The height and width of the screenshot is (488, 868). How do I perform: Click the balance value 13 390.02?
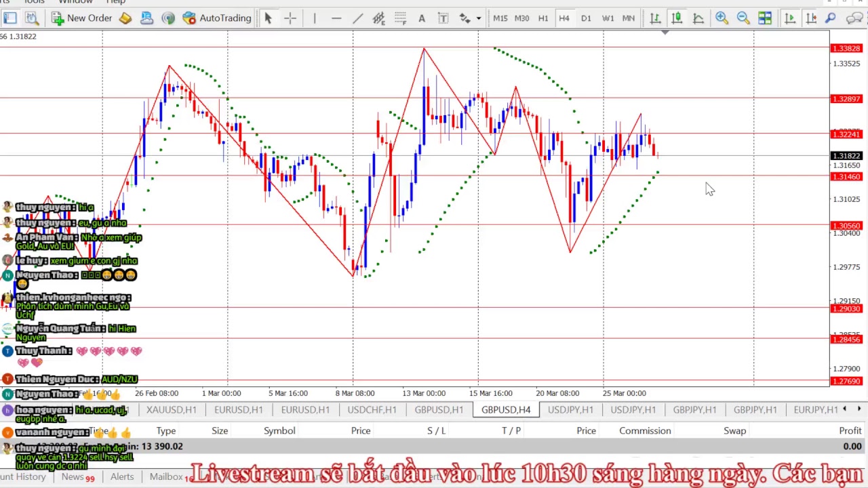click(x=162, y=446)
